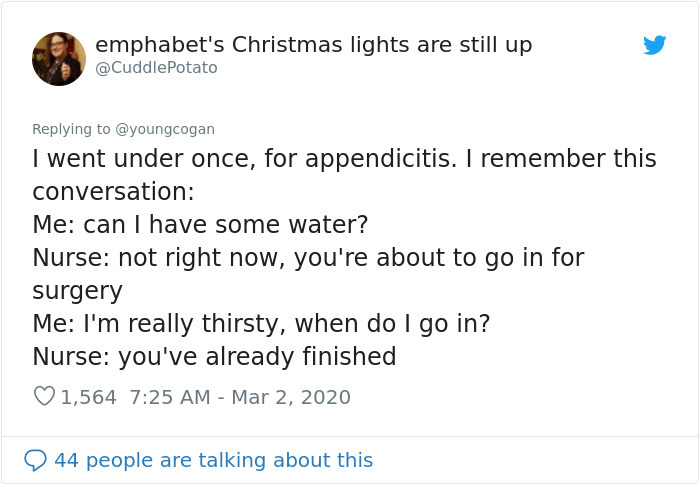
Task: Open the emphabet's Christmas lights display name
Action: (x=313, y=45)
